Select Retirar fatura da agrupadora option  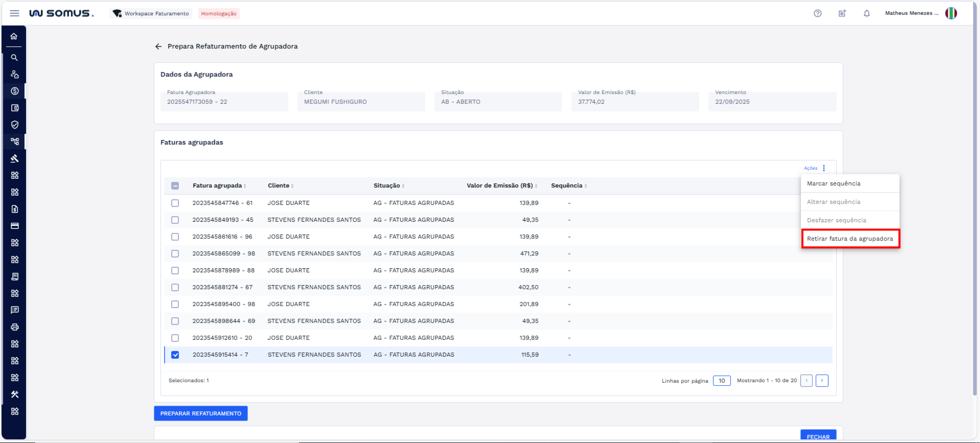[849, 239]
